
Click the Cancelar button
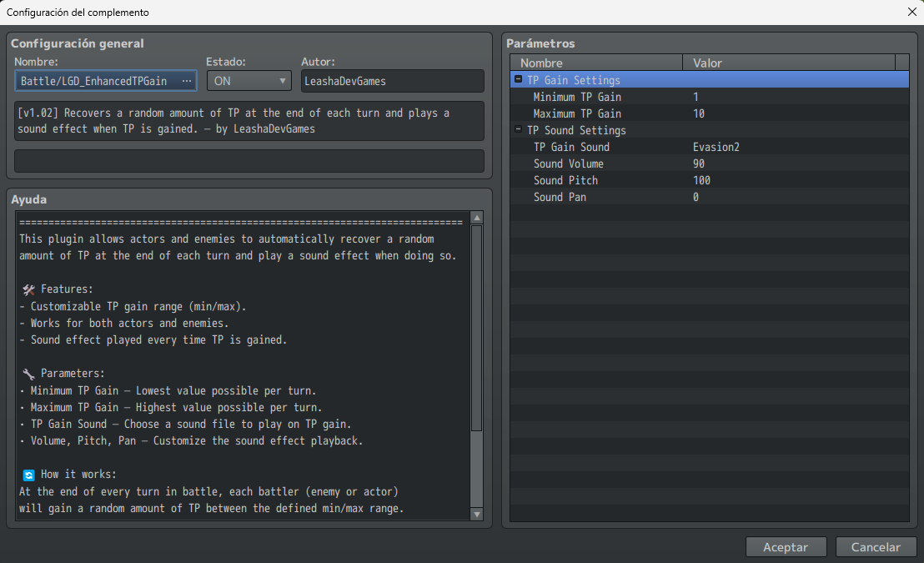click(x=876, y=547)
